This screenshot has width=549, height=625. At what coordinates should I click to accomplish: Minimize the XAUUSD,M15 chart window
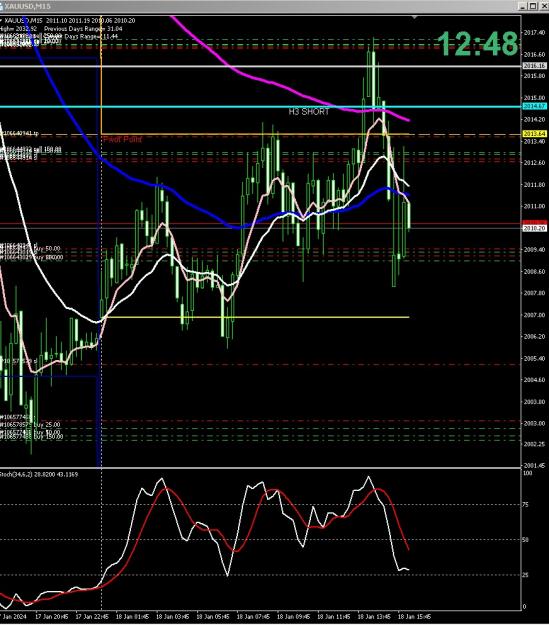pyautogui.click(x=523, y=6)
